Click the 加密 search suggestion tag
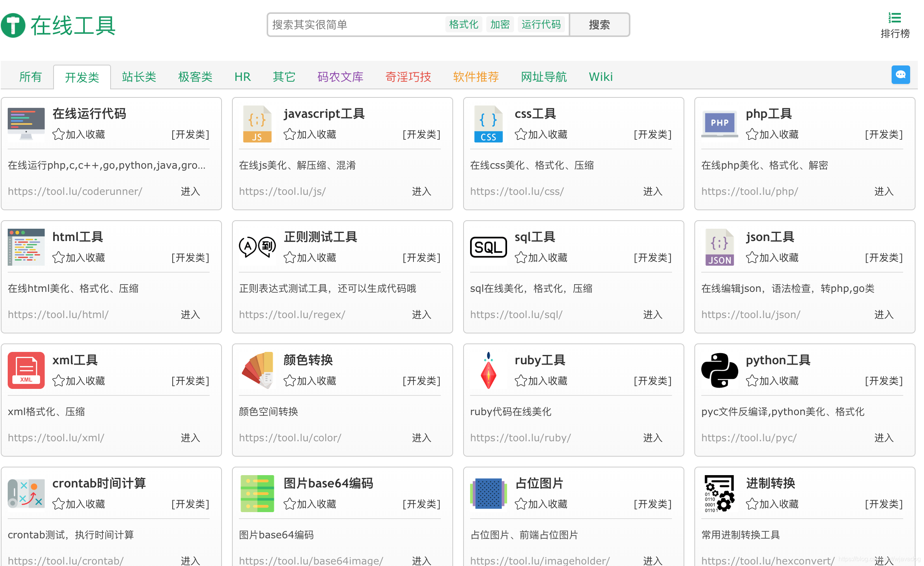The image size is (924, 566). tap(500, 25)
